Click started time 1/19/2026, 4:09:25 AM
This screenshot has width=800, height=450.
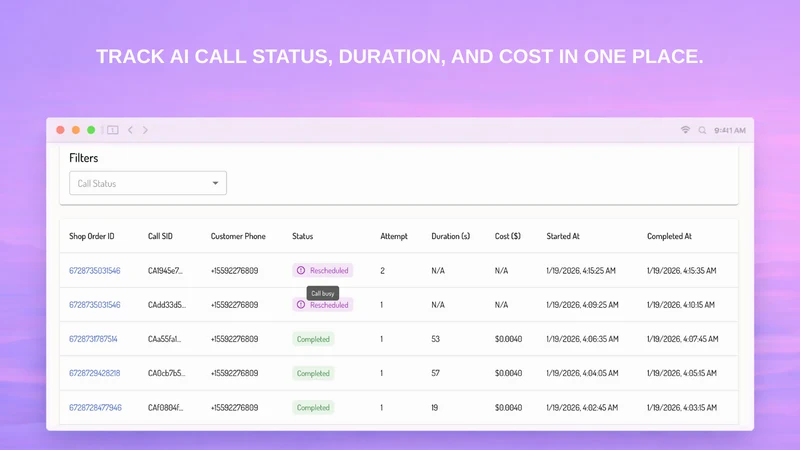582,305
